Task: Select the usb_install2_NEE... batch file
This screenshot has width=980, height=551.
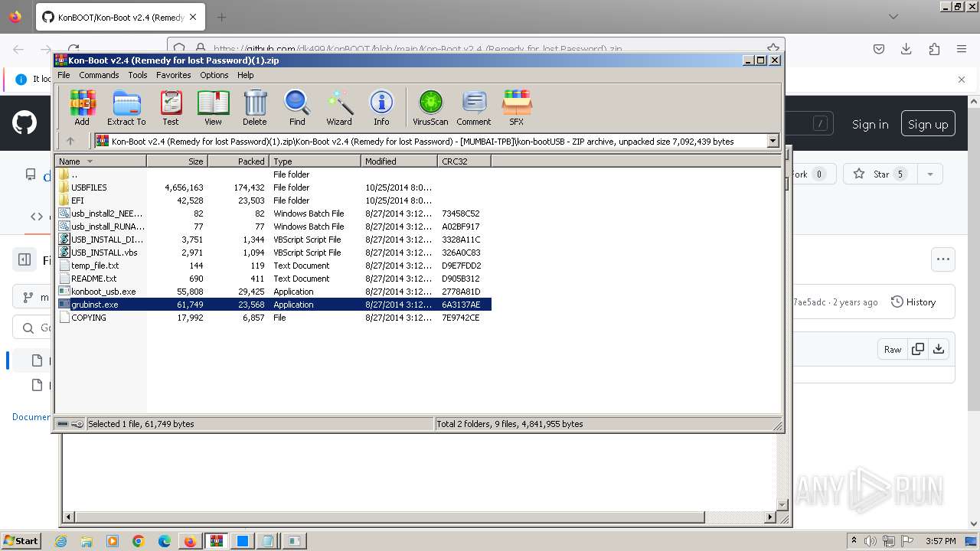Action: click(x=273, y=214)
